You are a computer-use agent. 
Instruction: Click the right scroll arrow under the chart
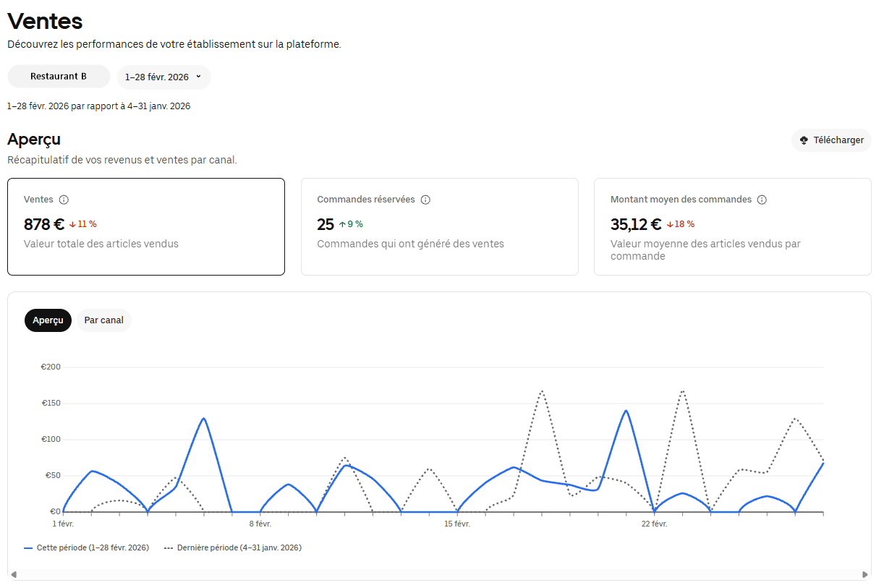tap(865, 575)
